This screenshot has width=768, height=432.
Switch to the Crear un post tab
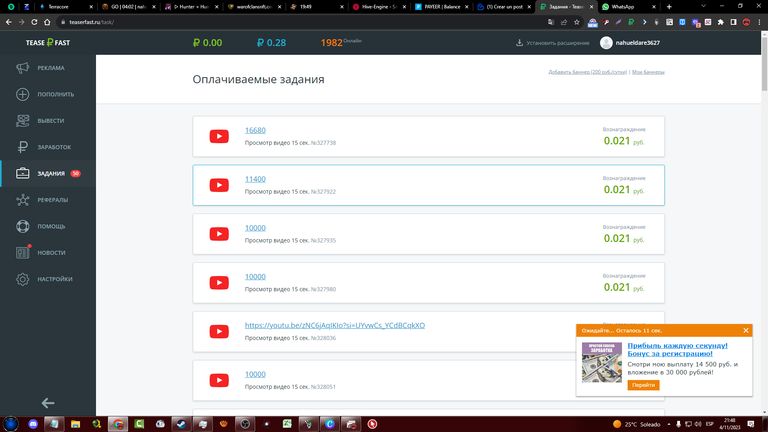tap(504, 7)
